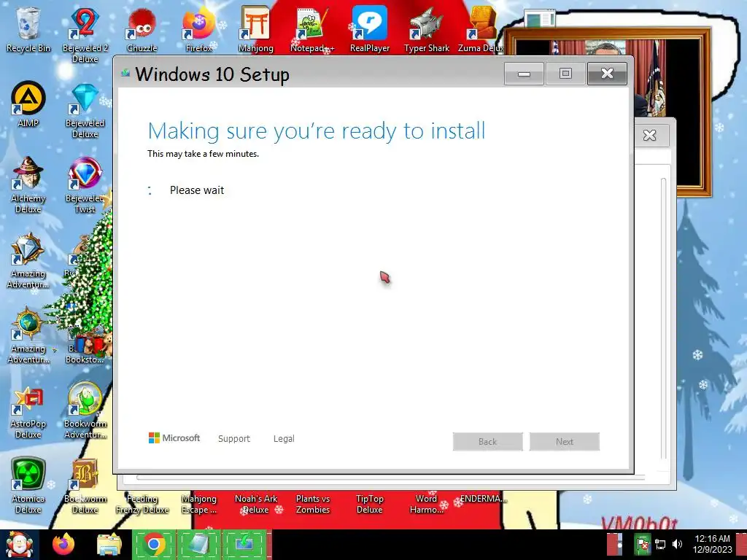747x560 pixels.
Task: Open RealPlayer desktop shortcut
Action: point(370,30)
